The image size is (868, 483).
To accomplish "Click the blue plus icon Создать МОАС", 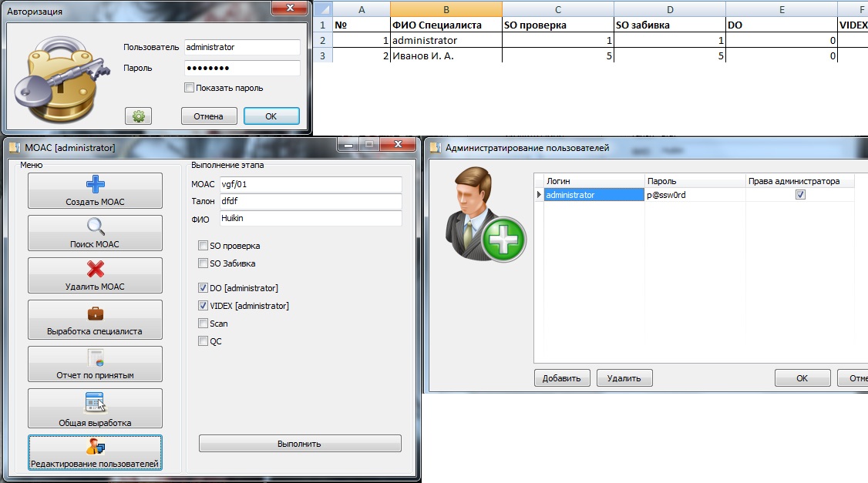I will (x=96, y=184).
